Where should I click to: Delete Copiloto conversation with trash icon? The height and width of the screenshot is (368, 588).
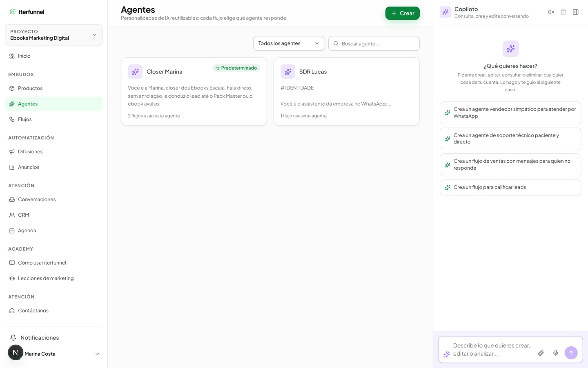[x=563, y=12]
